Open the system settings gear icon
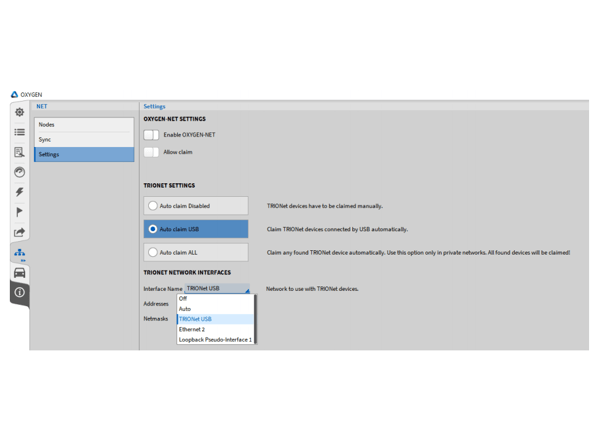594x445 pixels. pyautogui.click(x=20, y=112)
